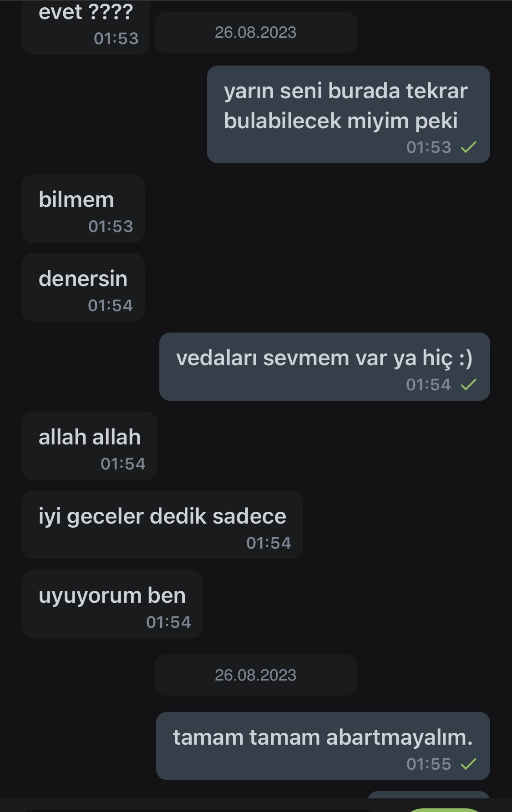Select the 'yarın seni burada tekrar' message
The width and height of the screenshot is (512, 812).
tap(349, 114)
